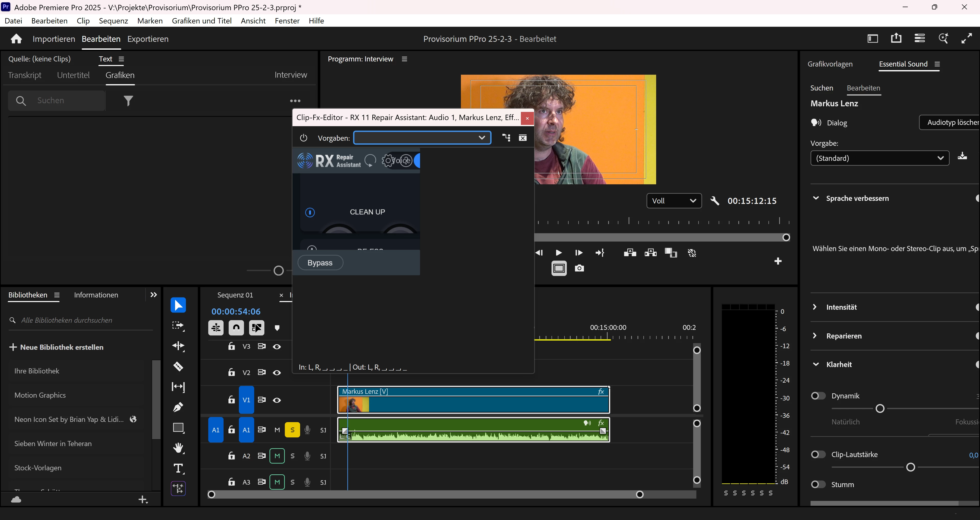Click the Export Frame camera icon
The width and height of the screenshot is (980, 520).
pos(579,268)
